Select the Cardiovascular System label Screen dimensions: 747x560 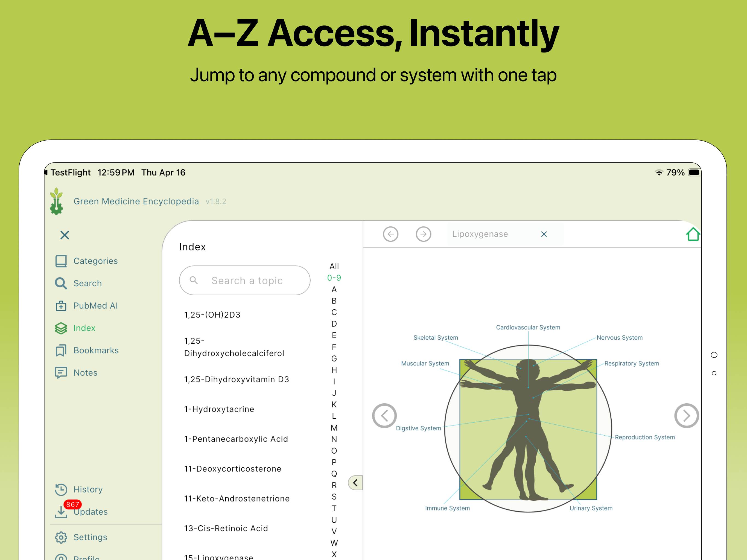(x=528, y=327)
